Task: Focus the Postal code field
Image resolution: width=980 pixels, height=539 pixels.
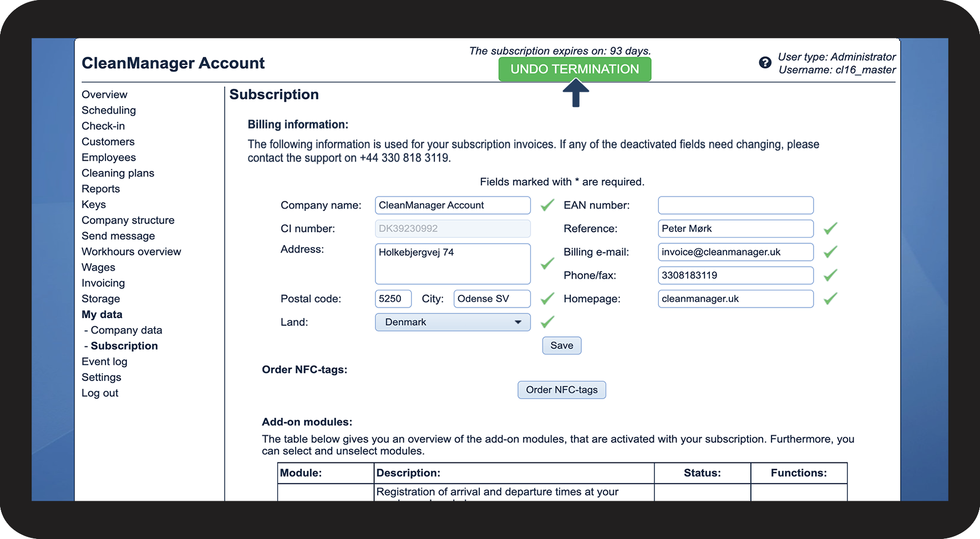Action: click(x=393, y=299)
